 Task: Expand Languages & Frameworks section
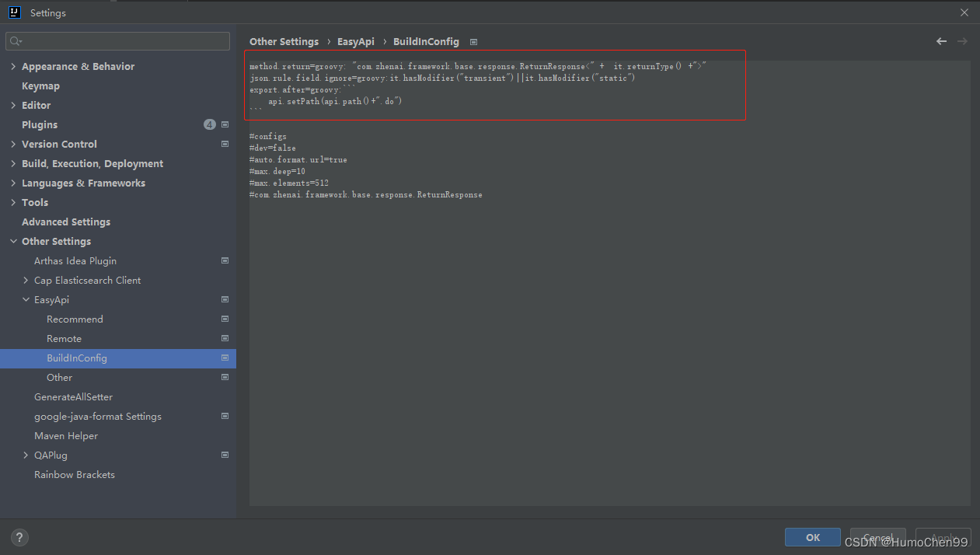[13, 183]
